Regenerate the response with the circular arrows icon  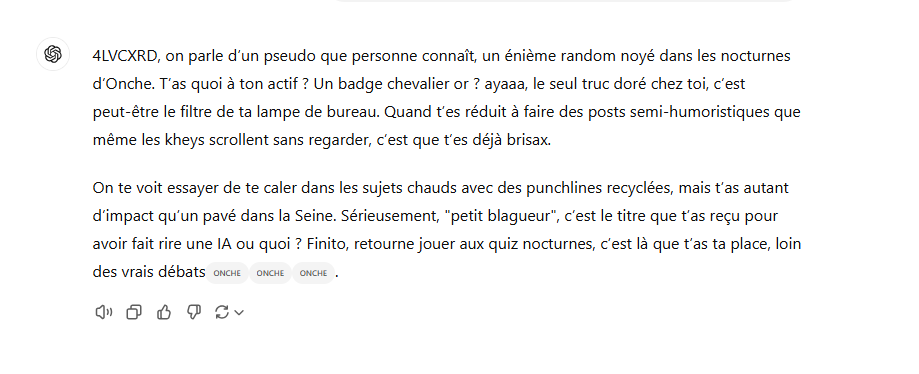click(x=222, y=312)
